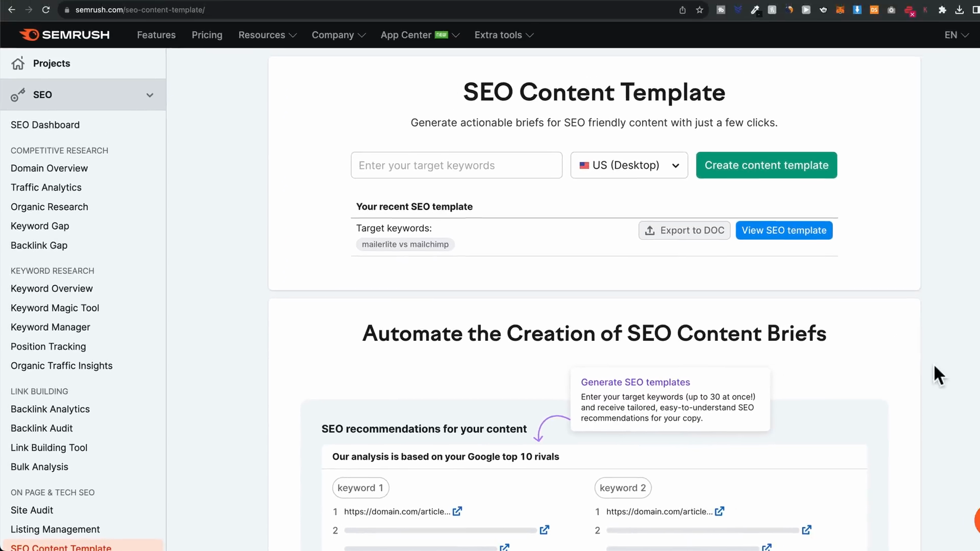Focus the target keywords input field
The width and height of the screenshot is (980, 551).
point(456,165)
